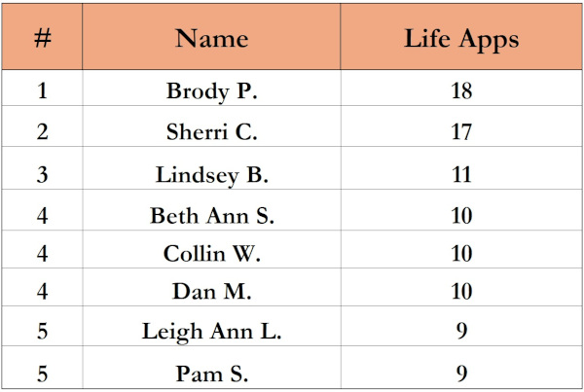Click the Life Apps value 17
The height and width of the screenshot is (392, 584).
point(461,126)
